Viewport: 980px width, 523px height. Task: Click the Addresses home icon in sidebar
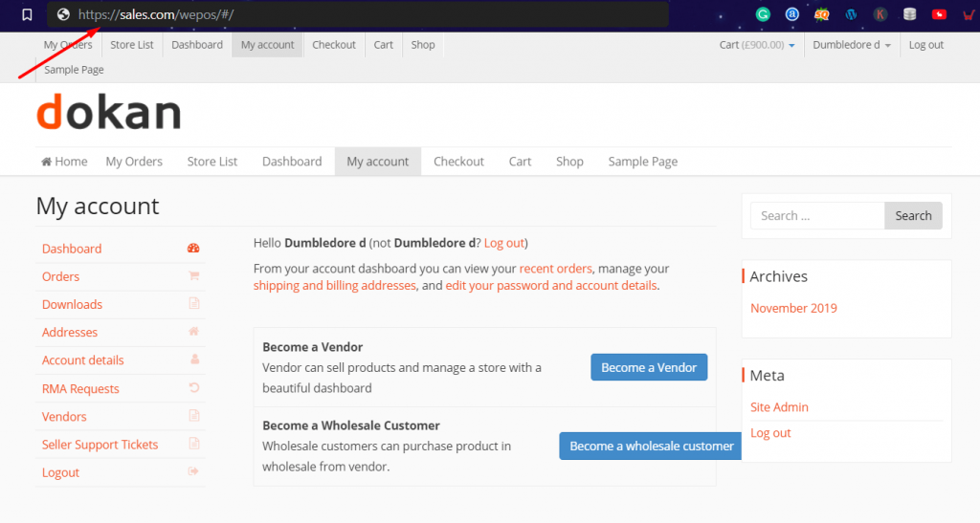click(193, 332)
